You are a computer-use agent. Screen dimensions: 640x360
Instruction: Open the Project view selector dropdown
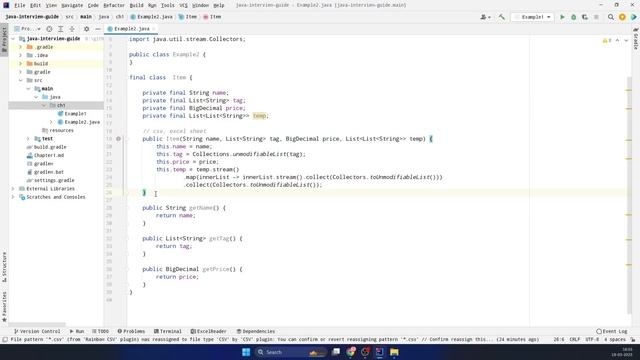point(27,29)
